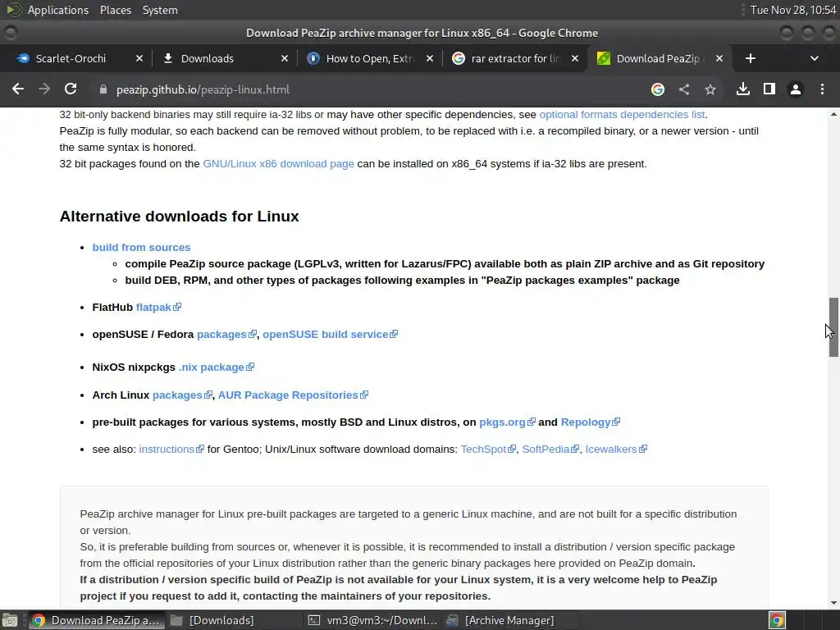The image size is (840, 630).
Task: Open Chrome downloads tray icon
Action: (743, 89)
